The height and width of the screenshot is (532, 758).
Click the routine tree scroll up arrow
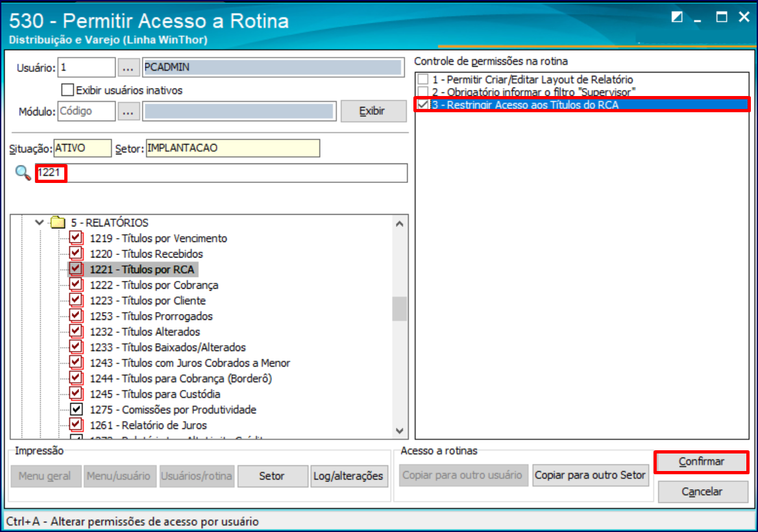399,224
